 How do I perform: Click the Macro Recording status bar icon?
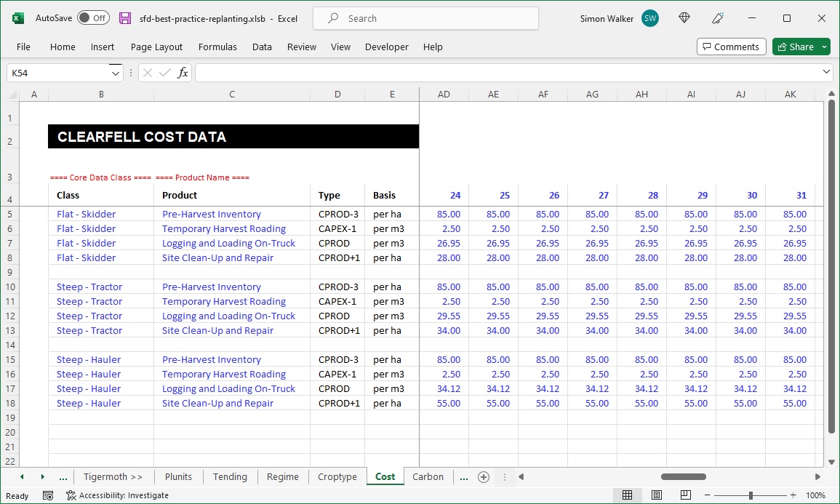(48, 495)
